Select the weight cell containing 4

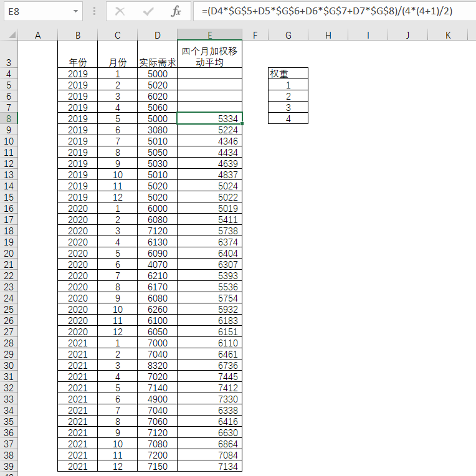pos(288,118)
